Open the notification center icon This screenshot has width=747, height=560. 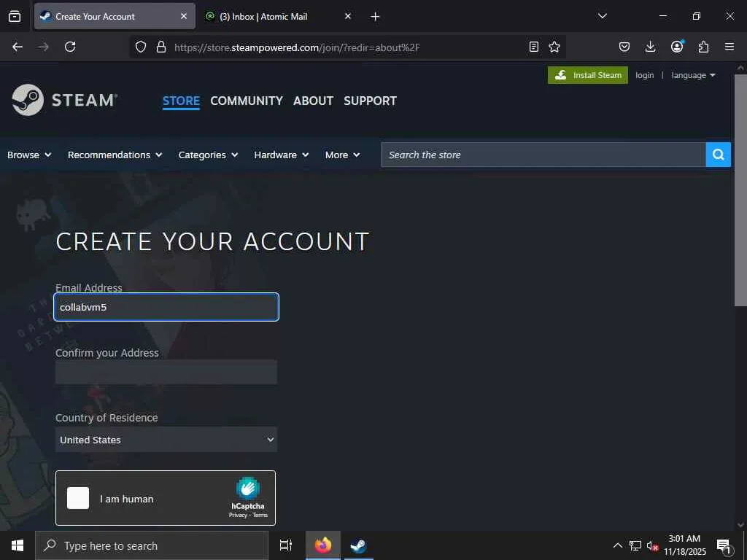724,546
